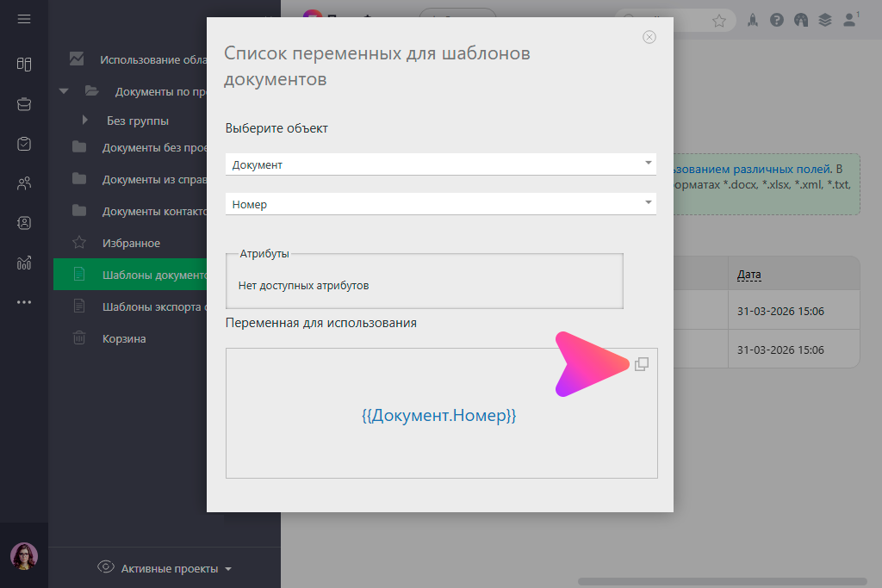Viewport: 882px width, 588px height.
Task: Open the Документ object dropdown
Action: tap(440, 164)
